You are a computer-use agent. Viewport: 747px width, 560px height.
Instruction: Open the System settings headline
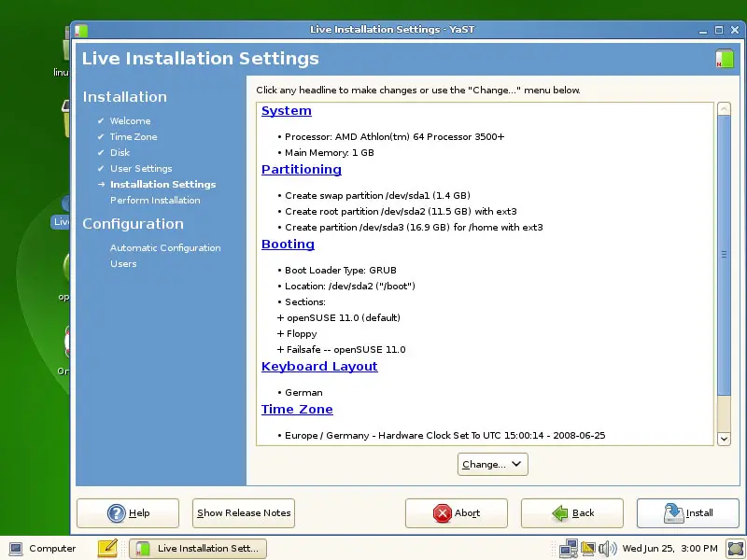[287, 111]
